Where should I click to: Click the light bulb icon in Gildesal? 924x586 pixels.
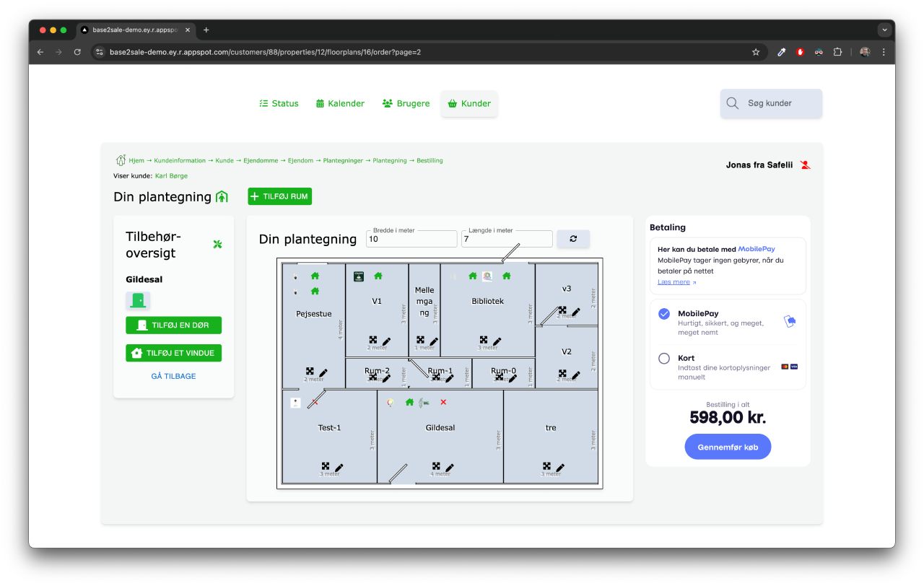click(x=391, y=402)
